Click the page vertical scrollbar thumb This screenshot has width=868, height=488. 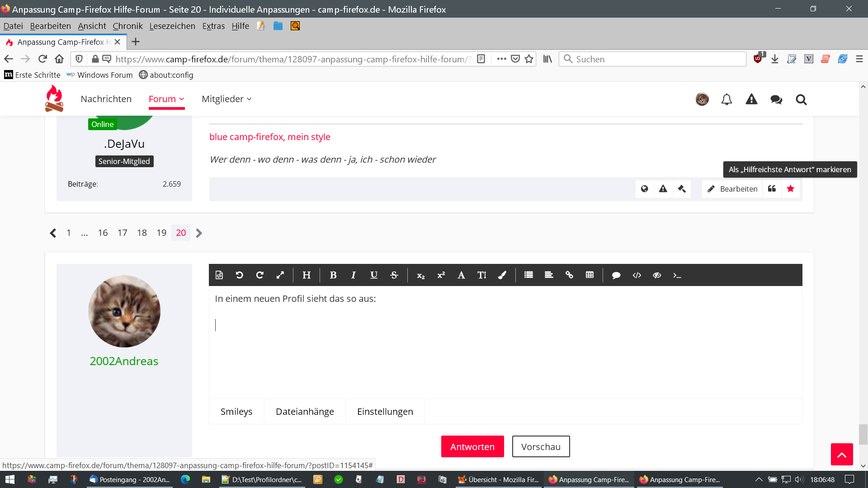coord(863,434)
